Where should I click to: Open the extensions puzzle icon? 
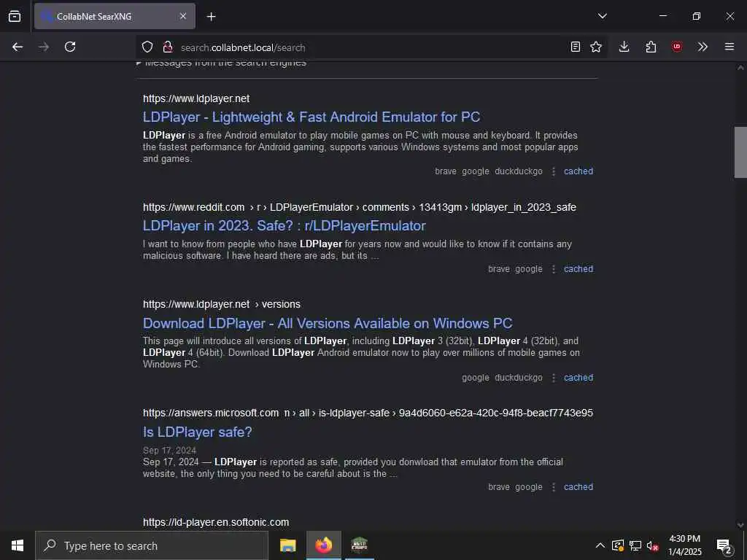coord(651,47)
